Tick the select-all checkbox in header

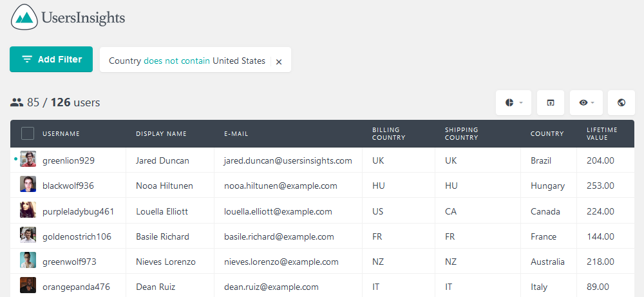[x=28, y=133]
